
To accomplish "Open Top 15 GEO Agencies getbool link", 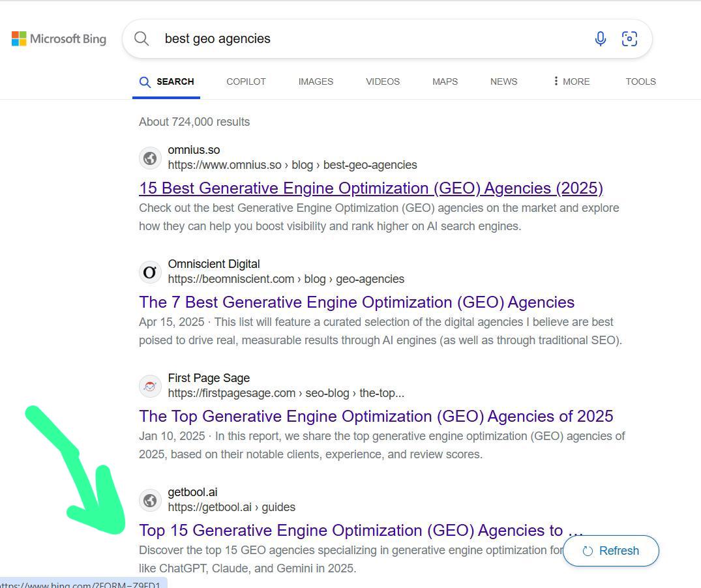I will tap(361, 531).
